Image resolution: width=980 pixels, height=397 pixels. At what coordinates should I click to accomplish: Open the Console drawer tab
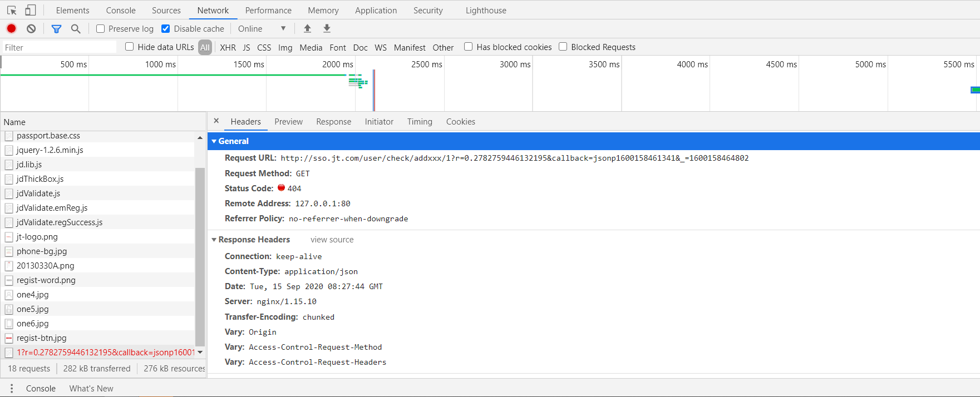pyautogui.click(x=41, y=389)
